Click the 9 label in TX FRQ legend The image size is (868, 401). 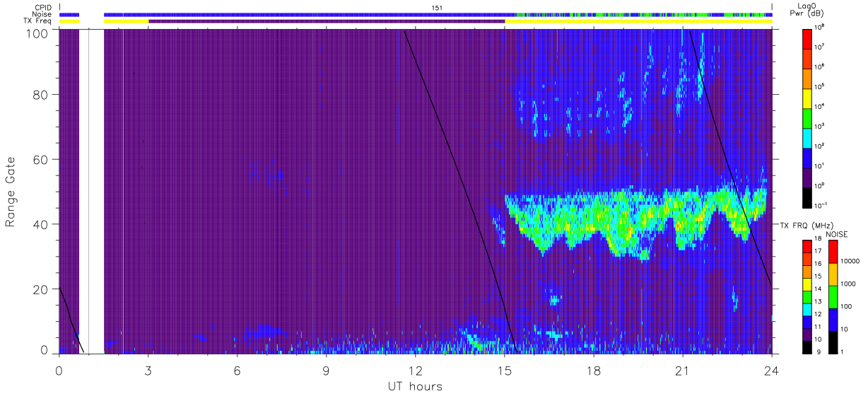pos(817,351)
